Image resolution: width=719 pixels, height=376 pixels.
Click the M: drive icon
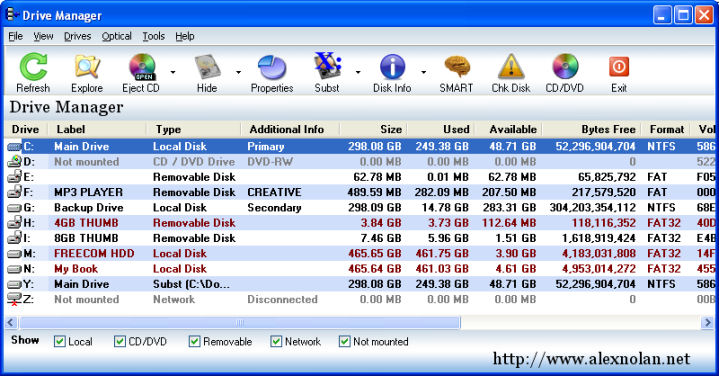point(14,254)
